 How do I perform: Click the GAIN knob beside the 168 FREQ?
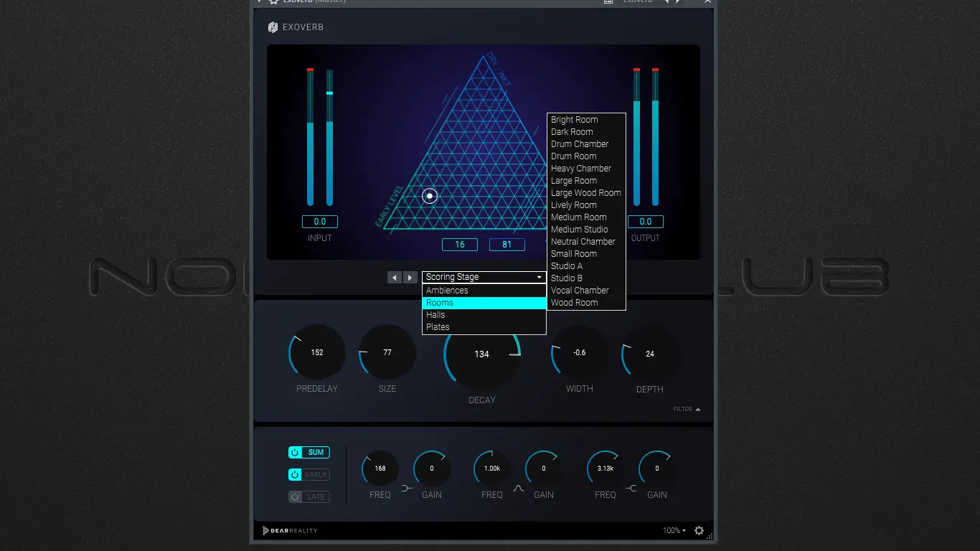432,468
